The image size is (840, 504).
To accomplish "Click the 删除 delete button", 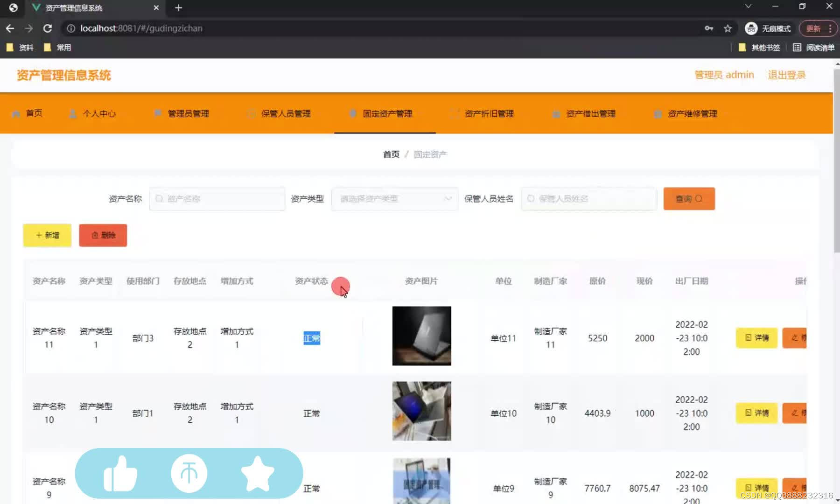I will [103, 235].
